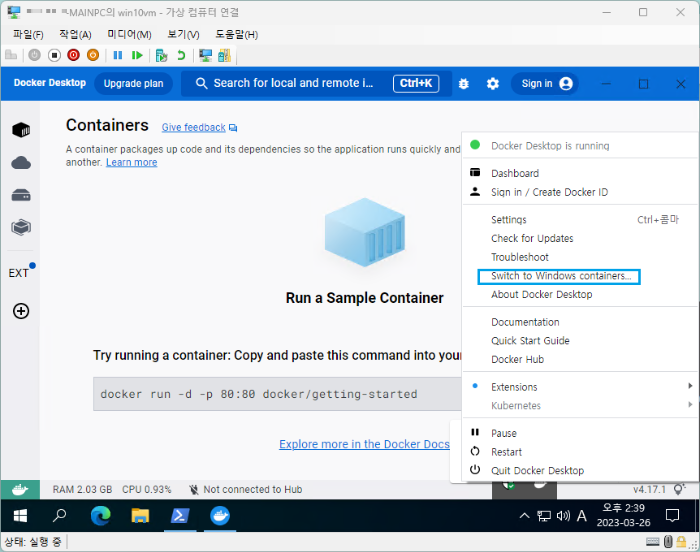The width and height of the screenshot is (700, 552).
Task: Show hidden system tray icons chevron
Action: pos(525,516)
